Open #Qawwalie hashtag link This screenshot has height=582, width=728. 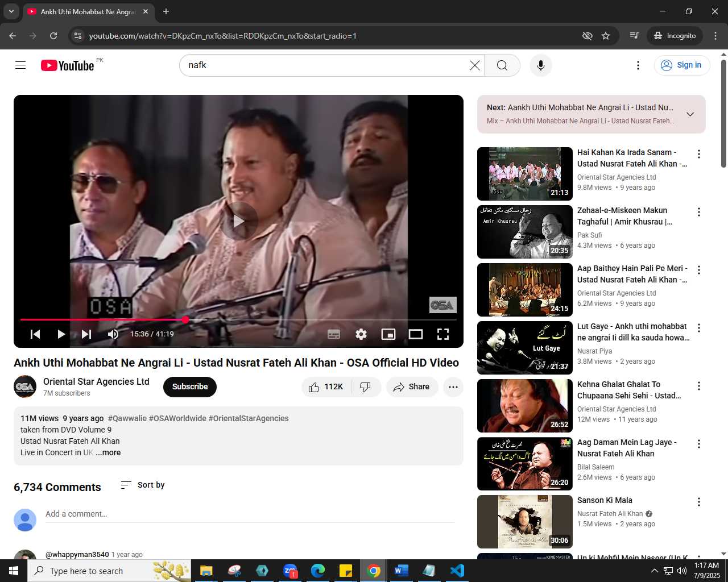pyautogui.click(x=127, y=418)
